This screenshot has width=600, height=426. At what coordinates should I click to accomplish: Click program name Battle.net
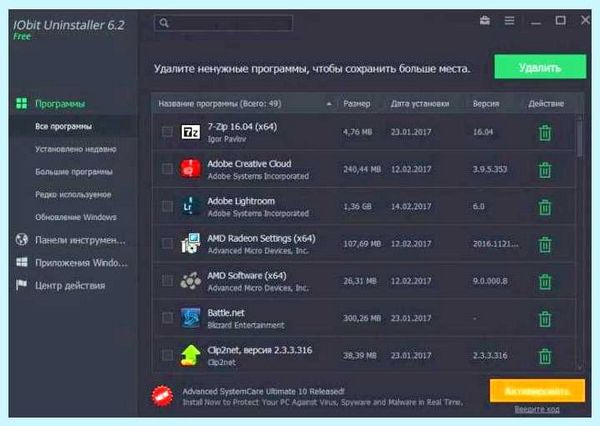tap(226, 313)
